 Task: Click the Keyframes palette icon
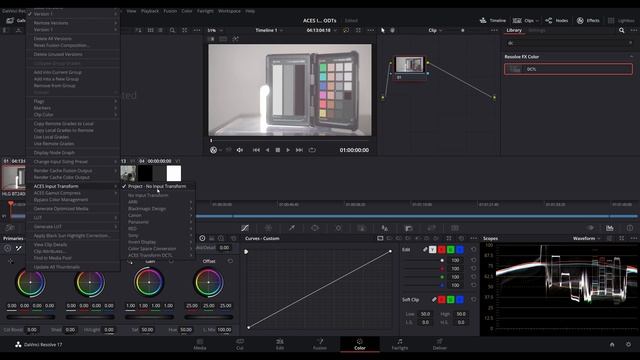(x=590, y=228)
